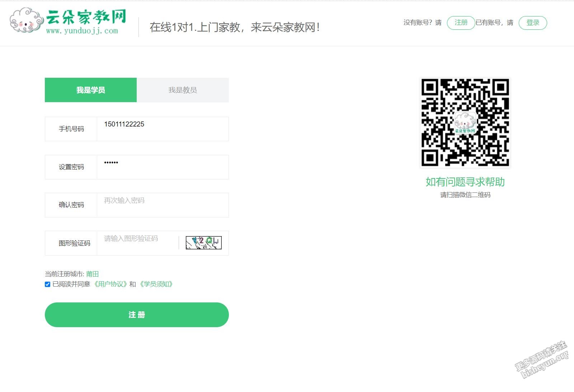Click the 没有账号? 请 text

pos(422,23)
